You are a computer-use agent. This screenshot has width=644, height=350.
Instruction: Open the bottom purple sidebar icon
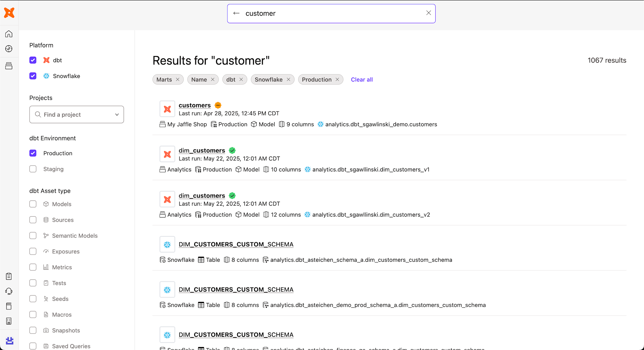coord(10,341)
